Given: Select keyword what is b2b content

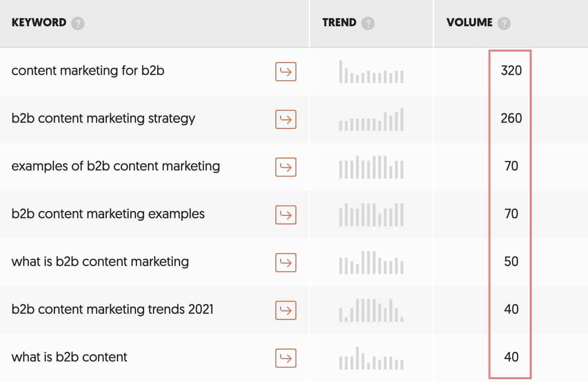Looking at the screenshot, I should pyautogui.click(x=69, y=357).
